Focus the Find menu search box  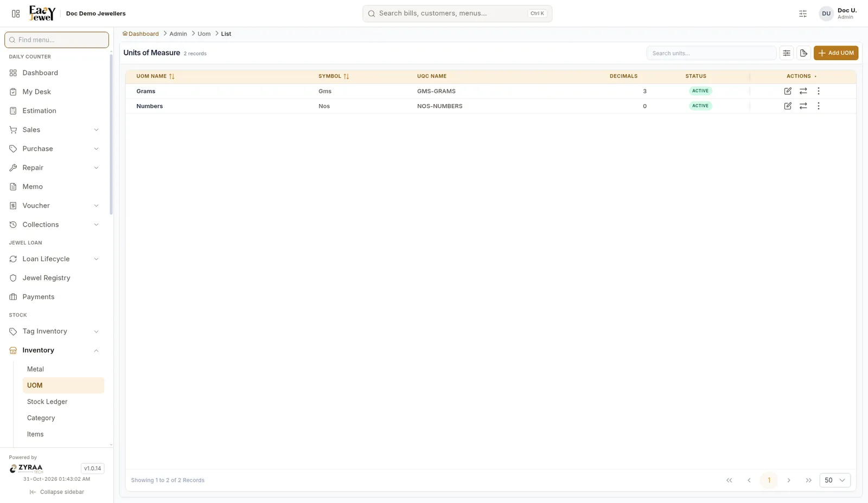(56, 40)
